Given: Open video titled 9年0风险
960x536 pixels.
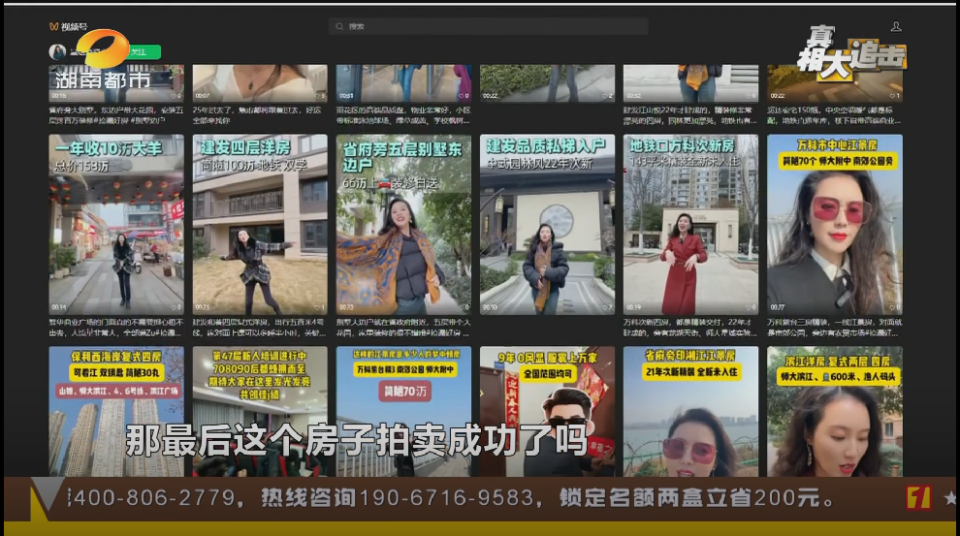Looking at the screenshot, I should pos(547,412).
